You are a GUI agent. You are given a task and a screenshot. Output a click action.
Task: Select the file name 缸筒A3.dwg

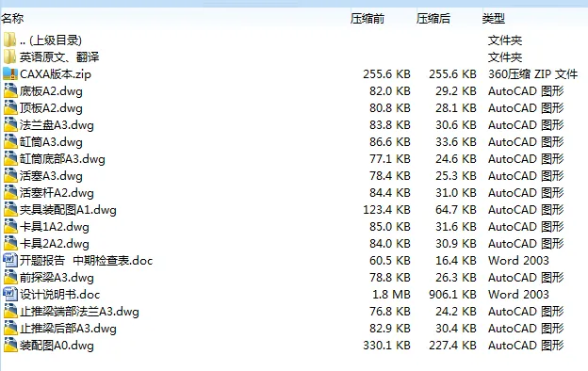click(x=51, y=141)
